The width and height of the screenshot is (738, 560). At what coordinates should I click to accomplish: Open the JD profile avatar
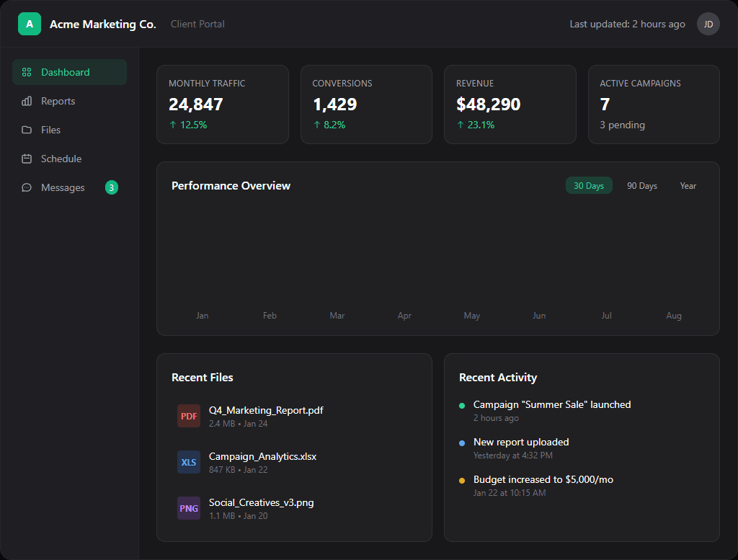708,24
